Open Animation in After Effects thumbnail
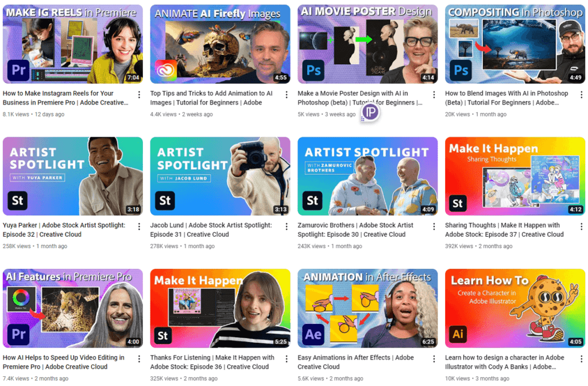 367,308
